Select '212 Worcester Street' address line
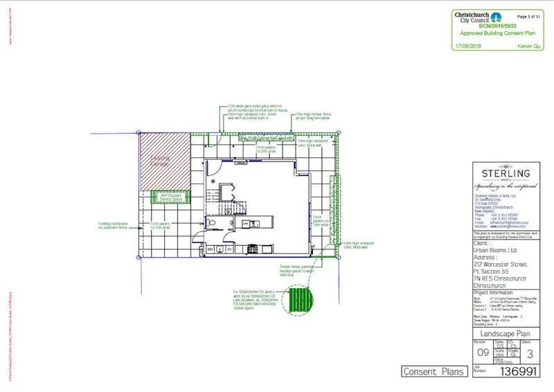Image resolution: width=554 pixels, height=392 pixels. click(x=500, y=265)
